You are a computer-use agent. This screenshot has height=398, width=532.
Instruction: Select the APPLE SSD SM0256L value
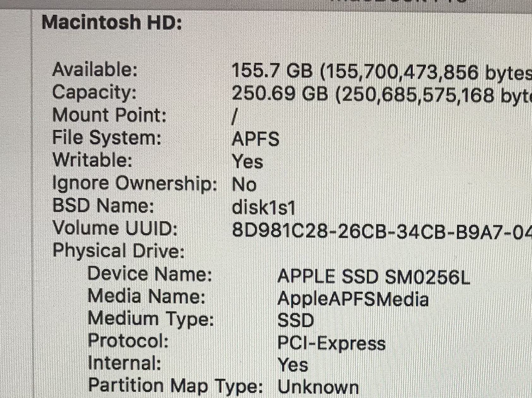click(x=374, y=277)
